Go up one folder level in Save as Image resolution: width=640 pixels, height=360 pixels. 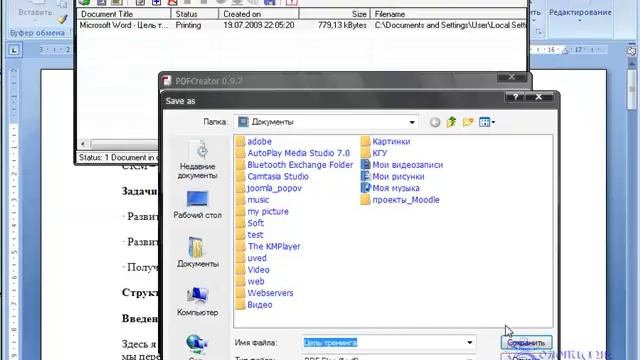click(x=451, y=122)
